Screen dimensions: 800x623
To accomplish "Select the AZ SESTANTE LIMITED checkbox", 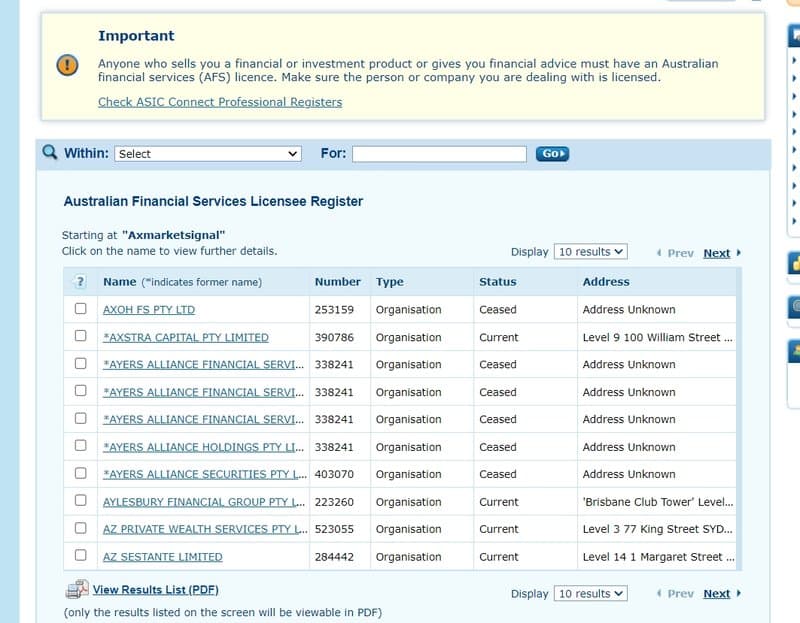I will coord(81,555).
